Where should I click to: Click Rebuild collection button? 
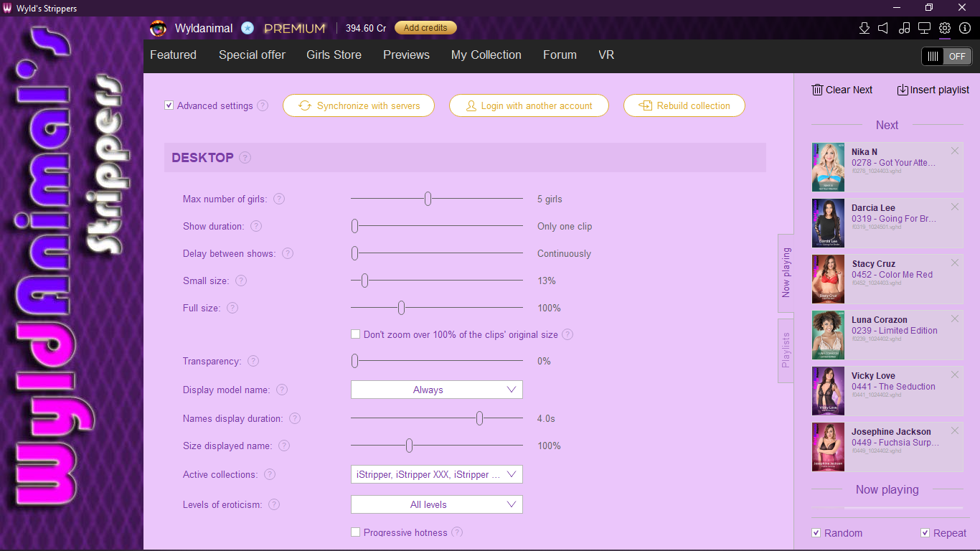(x=684, y=105)
